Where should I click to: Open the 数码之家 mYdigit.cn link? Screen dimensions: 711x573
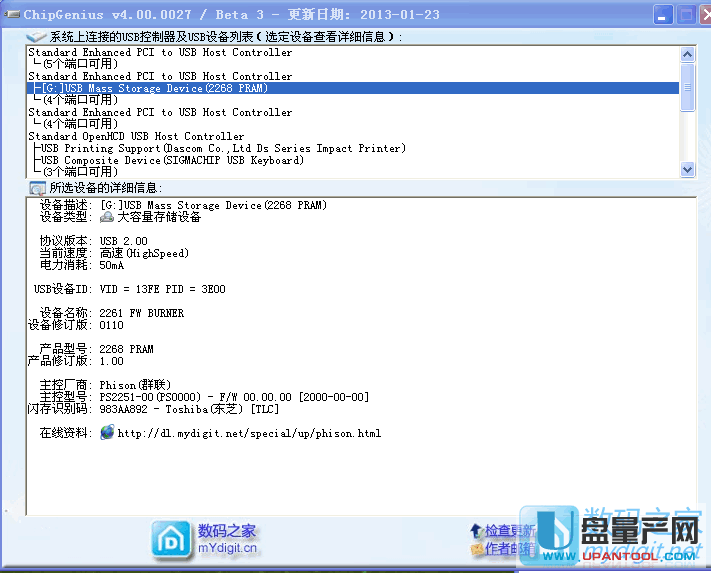227,539
